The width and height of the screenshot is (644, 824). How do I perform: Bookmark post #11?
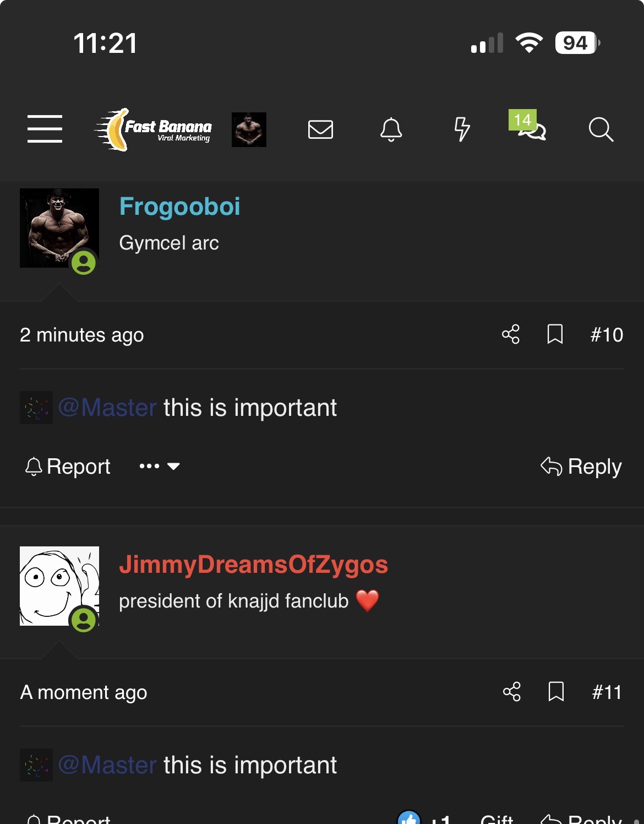tap(556, 691)
